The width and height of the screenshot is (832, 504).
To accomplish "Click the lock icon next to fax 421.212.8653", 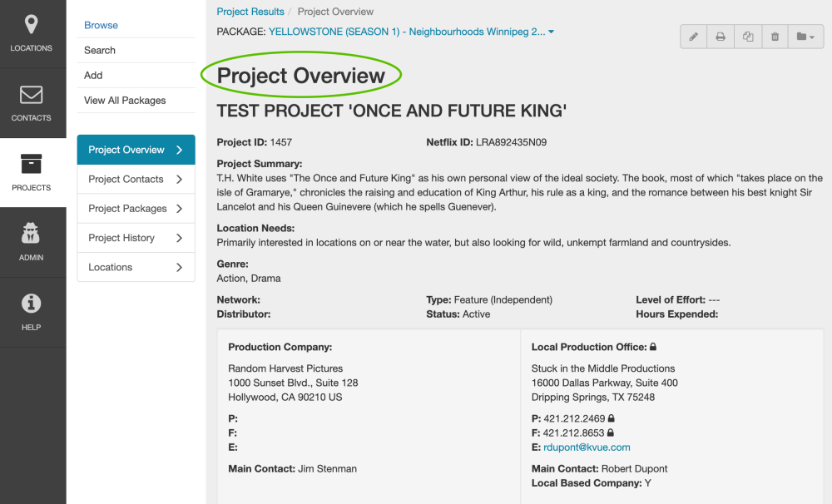I will [610, 432].
